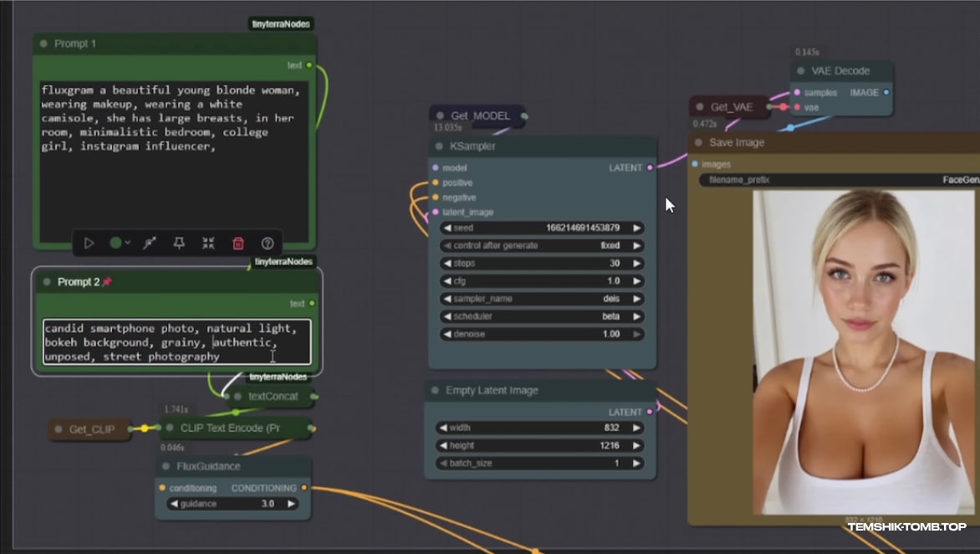The image size is (980, 554).
Task: Click the red pin icon beside Prompt 2 title
Action: [107, 282]
